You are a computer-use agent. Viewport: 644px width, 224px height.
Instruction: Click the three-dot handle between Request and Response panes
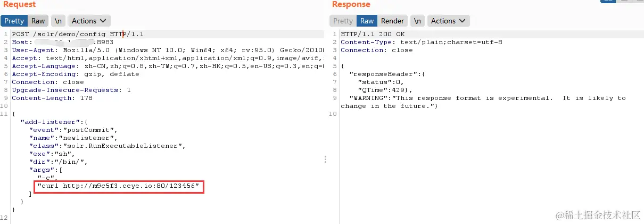point(325,159)
